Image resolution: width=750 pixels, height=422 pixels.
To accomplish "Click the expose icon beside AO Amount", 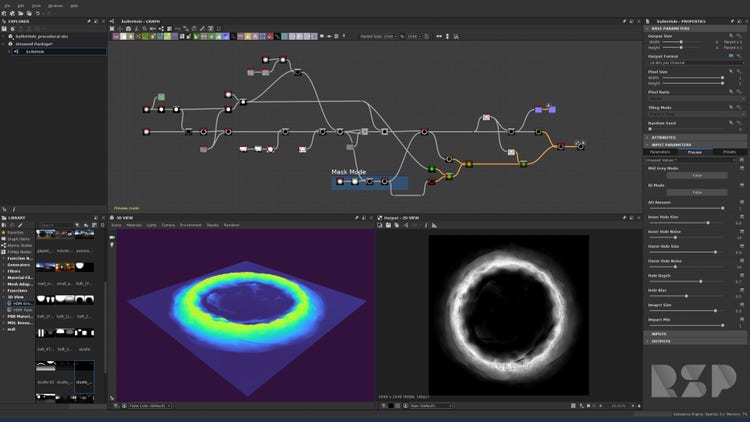I will [742, 202].
